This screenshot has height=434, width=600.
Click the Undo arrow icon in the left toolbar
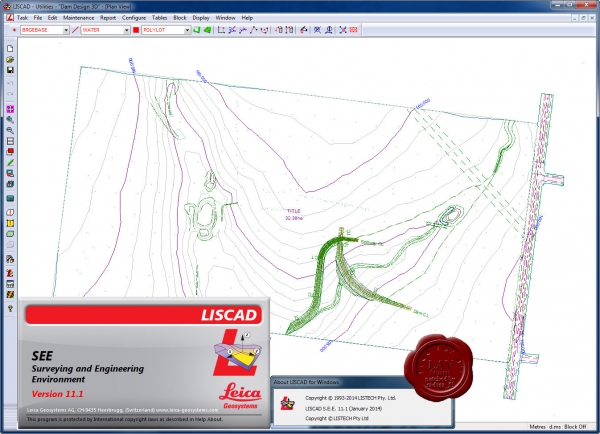pos(10,83)
